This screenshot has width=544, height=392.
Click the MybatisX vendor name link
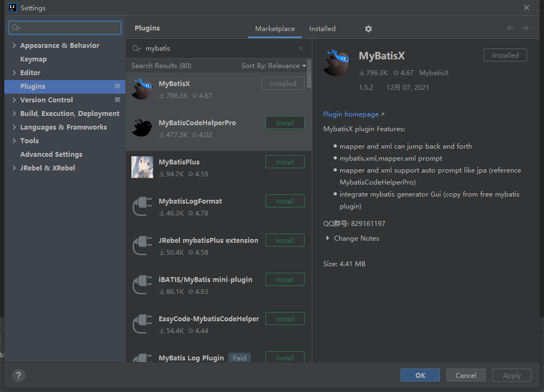pos(434,73)
